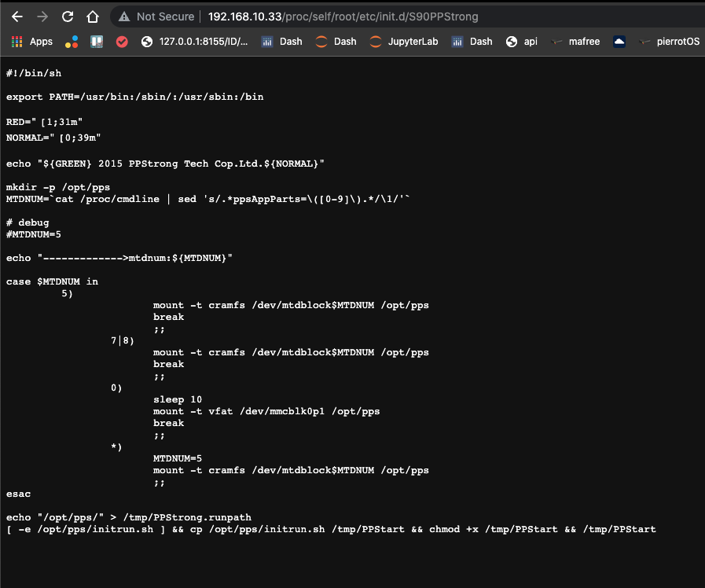Click the cloud icon bookmark
Screen dimensions: 705x588
[x=618, y=41]
